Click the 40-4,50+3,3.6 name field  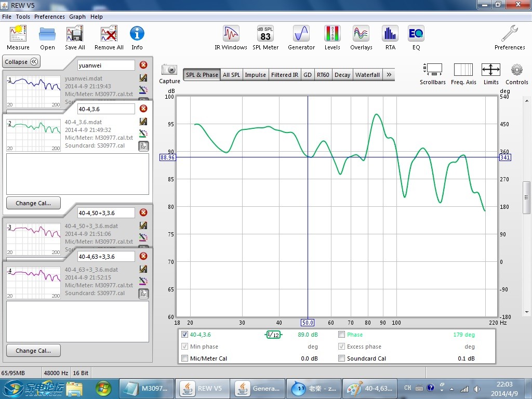tap(106, 212)
